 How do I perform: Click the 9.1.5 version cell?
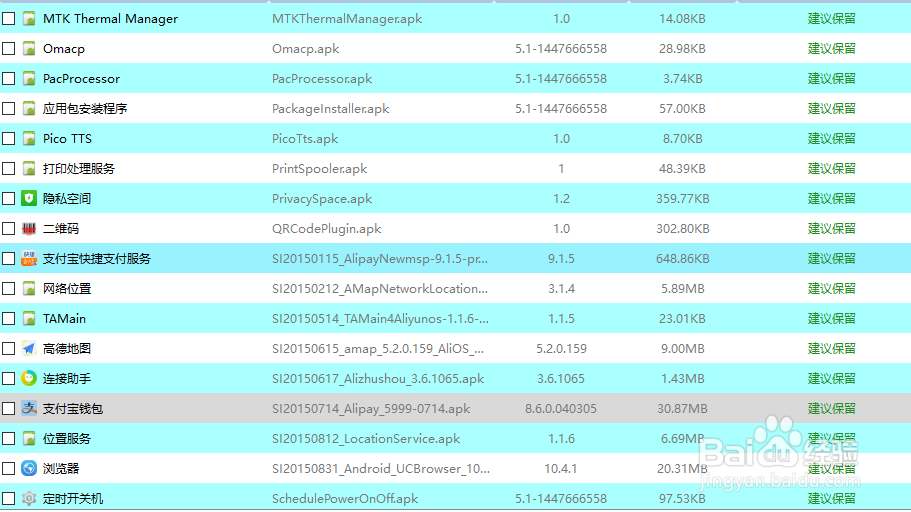click(x=561, y=259)
